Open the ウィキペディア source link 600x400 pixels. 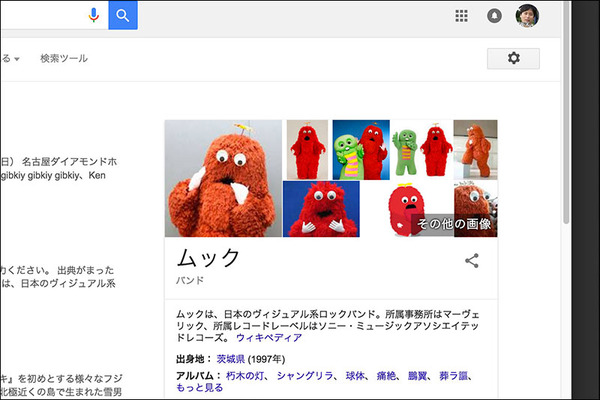pyautogui.click(x=268, y=338)
